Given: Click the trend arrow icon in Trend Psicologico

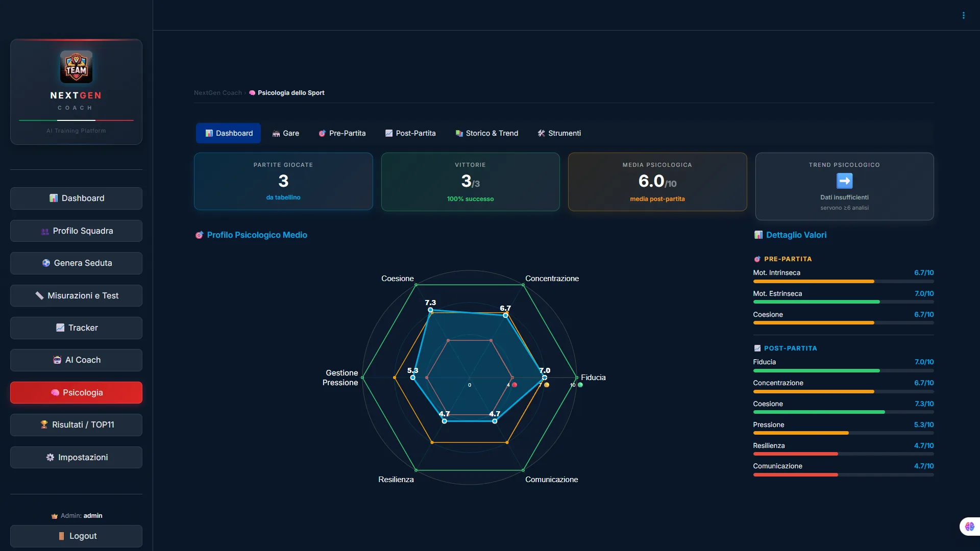Looking at the screenshot, I should 844,181.
